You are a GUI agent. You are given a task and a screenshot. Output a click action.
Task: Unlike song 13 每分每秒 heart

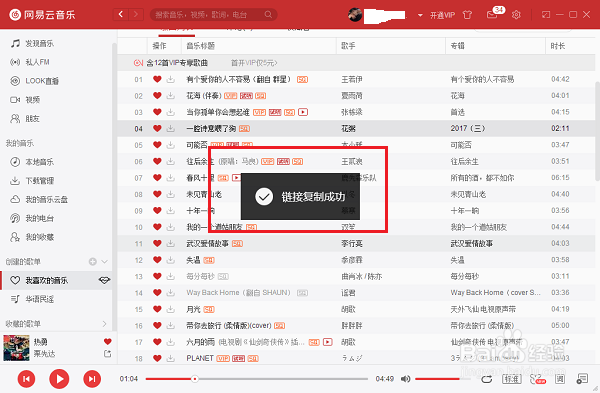157,276
